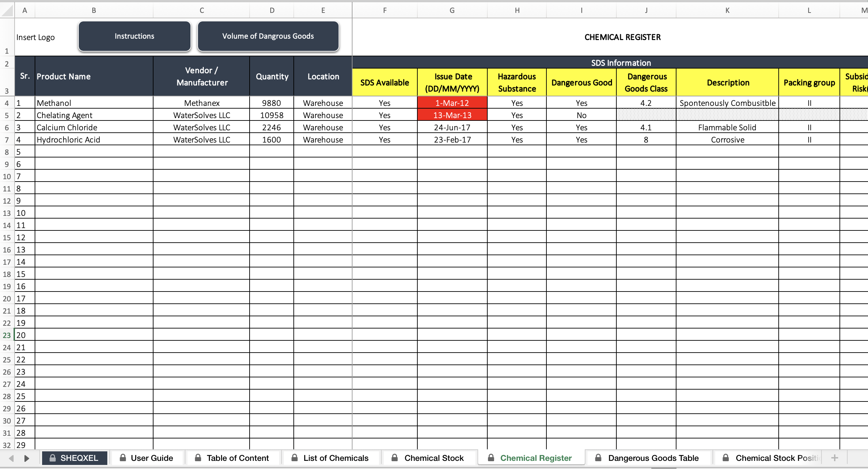Click the add new sheet plus icon
Image resolution: width=868 pixels, height=469 pixels.
tap(834, 457)
